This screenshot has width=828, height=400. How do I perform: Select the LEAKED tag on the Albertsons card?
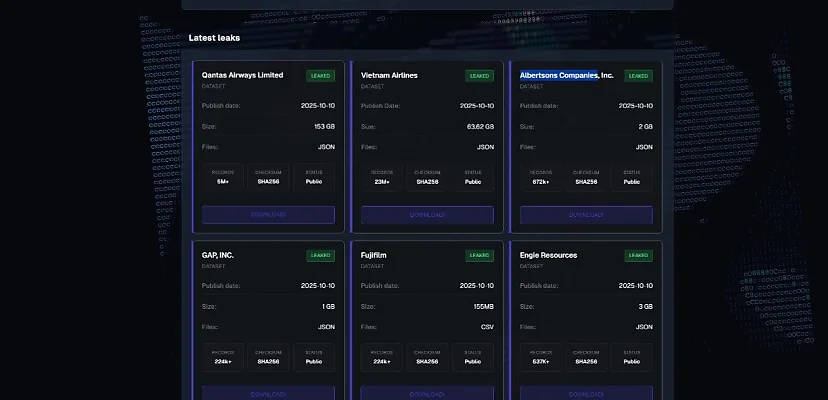click(x=639, y=76)
